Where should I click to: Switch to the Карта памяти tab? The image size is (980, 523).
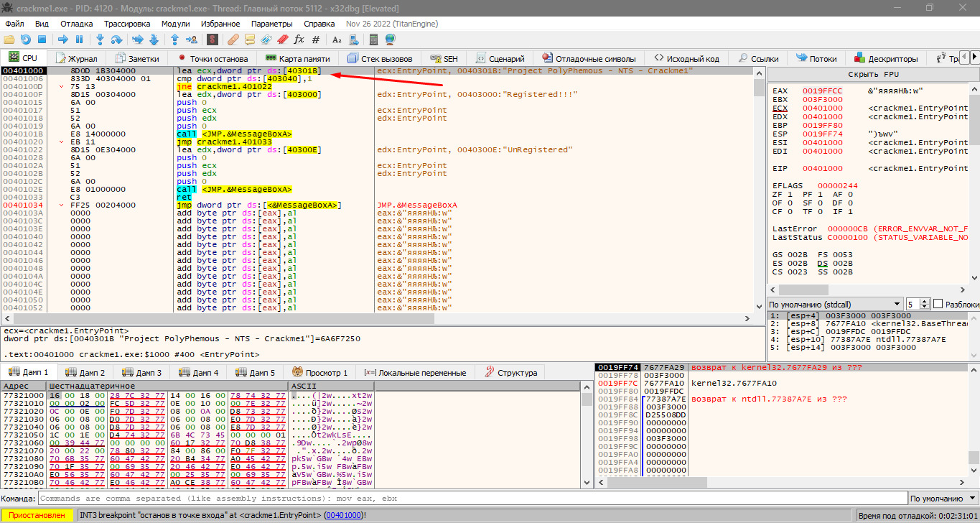297,58
